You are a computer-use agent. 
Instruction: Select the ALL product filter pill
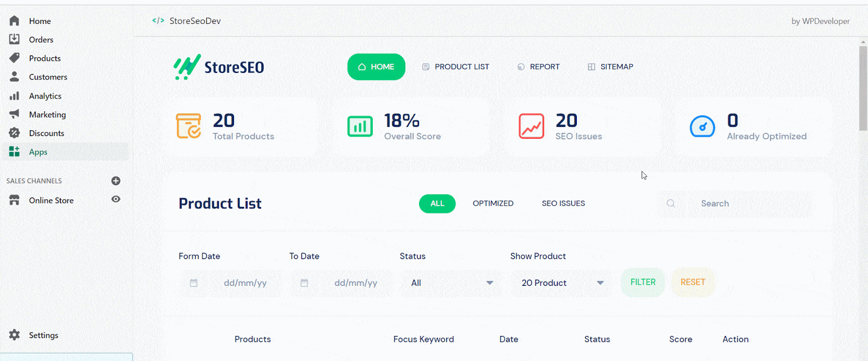437,203
